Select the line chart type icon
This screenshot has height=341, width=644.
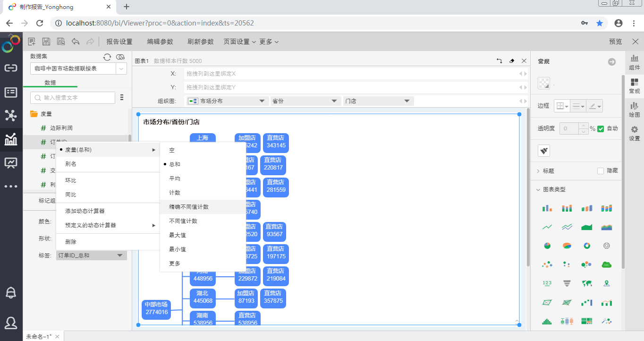click(x=547, y=226)
